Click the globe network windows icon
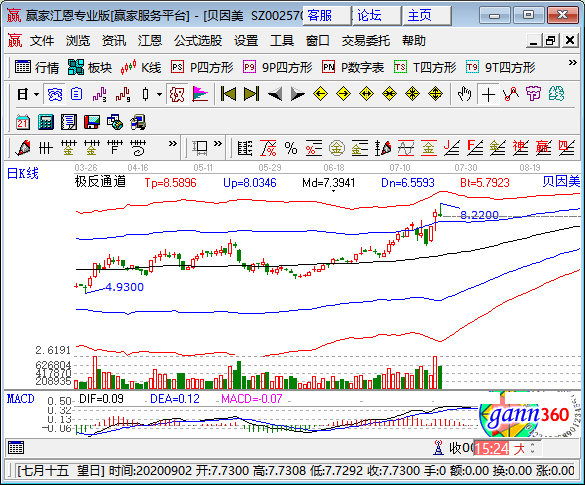 (115, 122)
